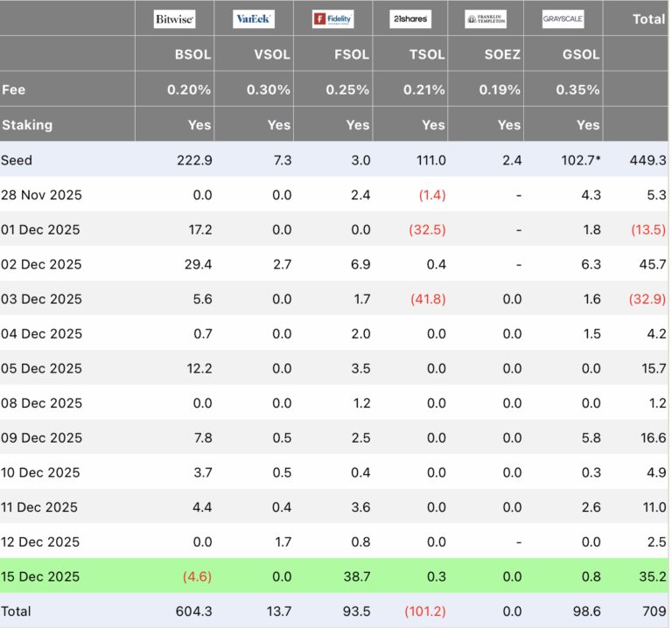Click the 38.7 FSOL inflow value

click(x=358, y=576)
